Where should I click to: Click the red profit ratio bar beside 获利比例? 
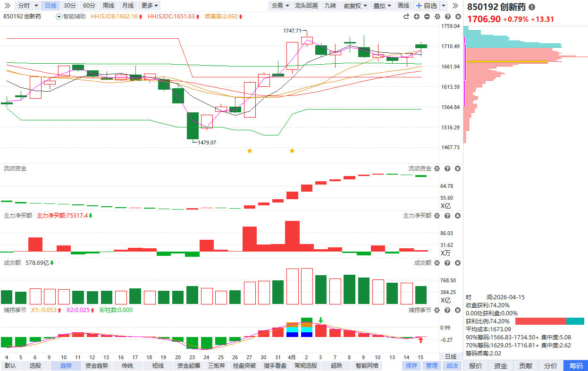[540, 321]
